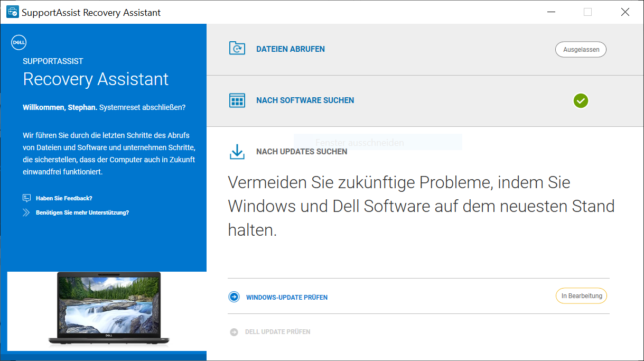644x361 pixels.
Task: Click the green checkmark completed icon
Action: click(581, 100)
